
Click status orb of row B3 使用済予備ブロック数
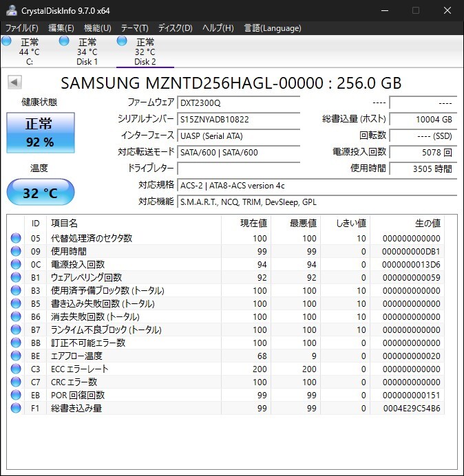16,290
